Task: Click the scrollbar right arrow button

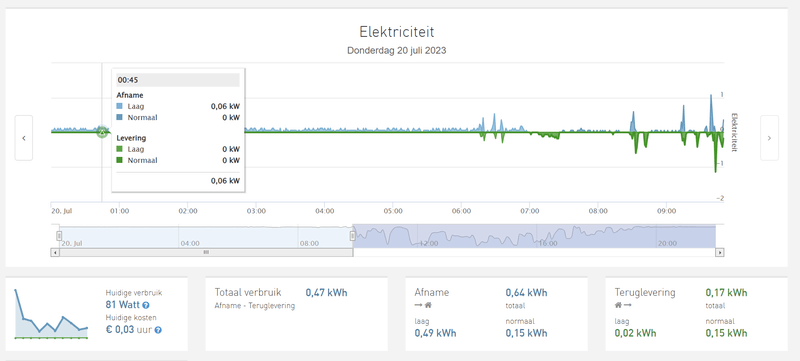Action: tap(720, 252)
